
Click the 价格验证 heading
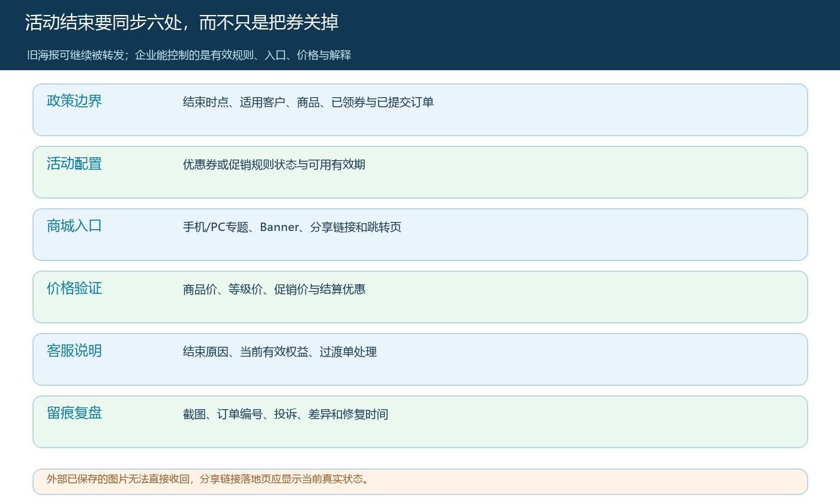pos(74,288)
